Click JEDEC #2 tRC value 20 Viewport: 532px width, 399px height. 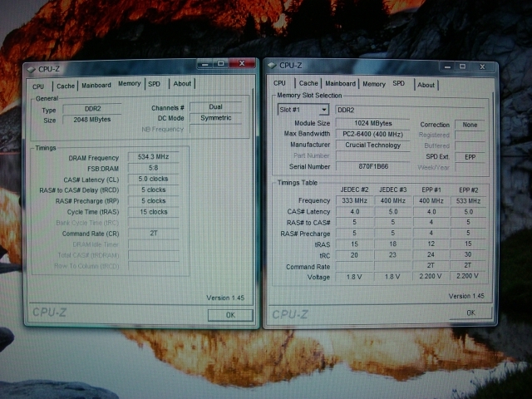[x=355, y=255]
